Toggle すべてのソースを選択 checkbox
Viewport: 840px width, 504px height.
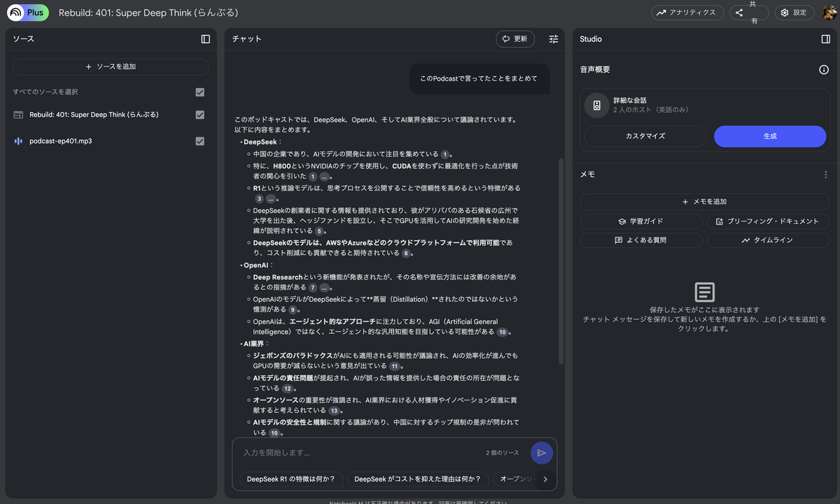click(199, 92)
